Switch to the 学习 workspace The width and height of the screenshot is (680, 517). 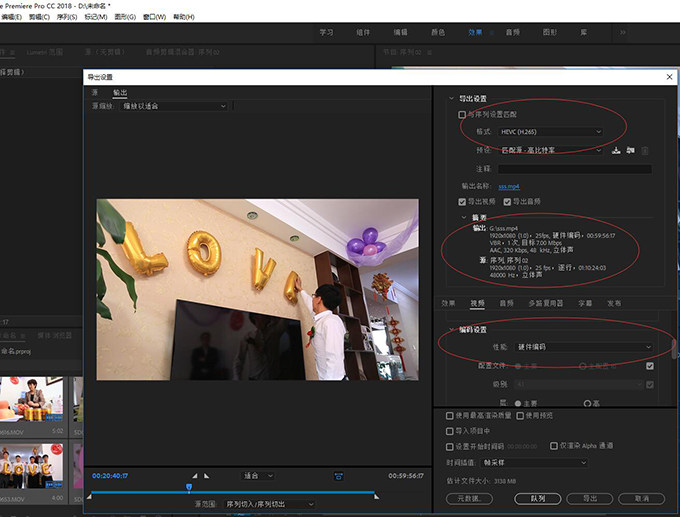click(x=327, y=33)
